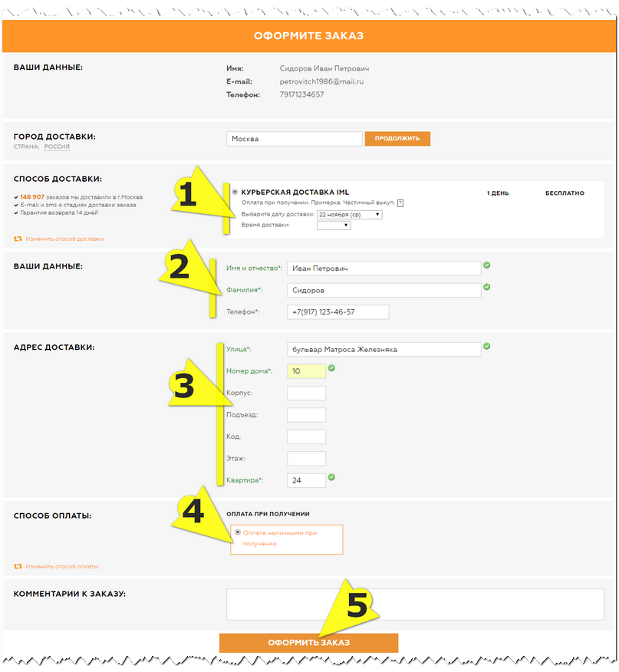Click green checkmark next to apartment 24

coord(331,477)
